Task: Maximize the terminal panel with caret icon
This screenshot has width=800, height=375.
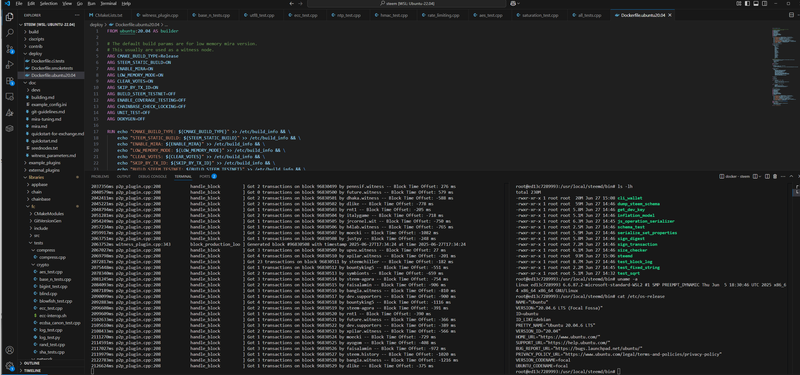Action: tap(791, 176)
